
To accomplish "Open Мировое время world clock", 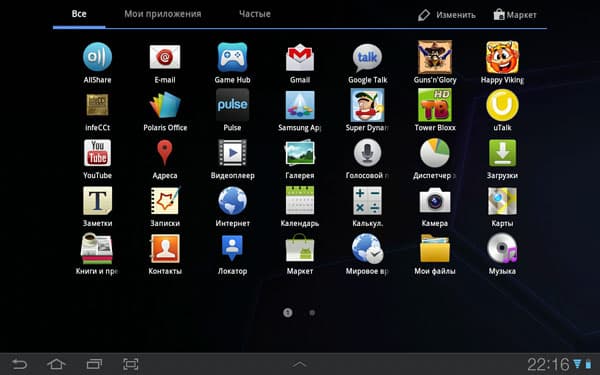I will pyautogui.click(x=367, y=249).
